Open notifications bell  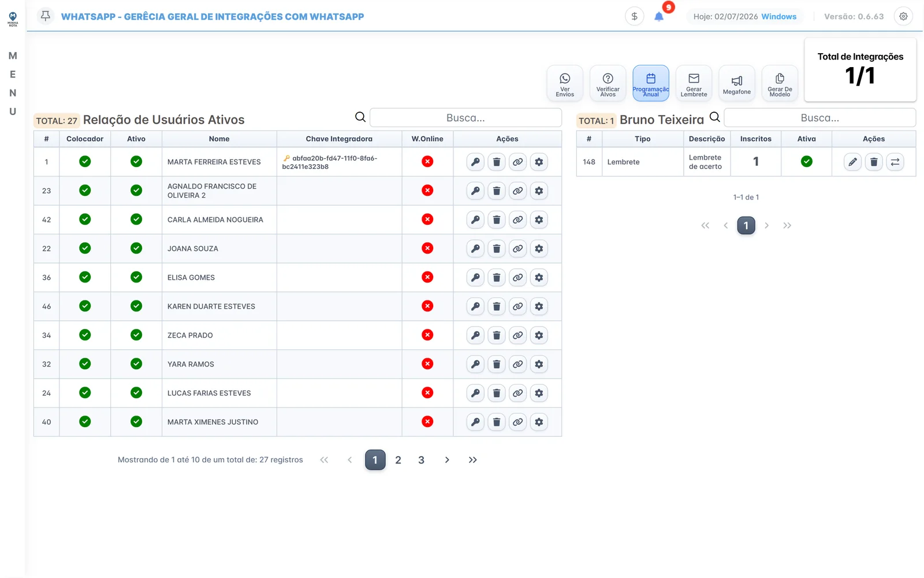click(x=659, y=16)
